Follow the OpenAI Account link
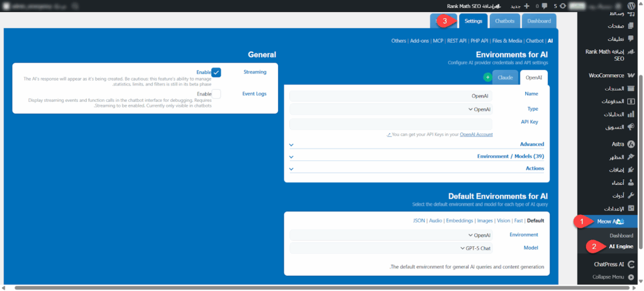Viewport: 644px width, 291px height. (x=476, y=135)
